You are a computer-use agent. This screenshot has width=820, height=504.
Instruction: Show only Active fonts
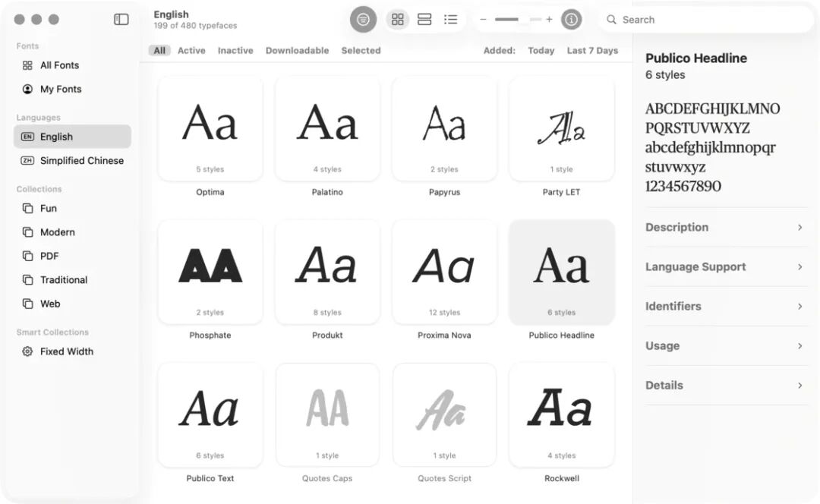pos(191,51)
